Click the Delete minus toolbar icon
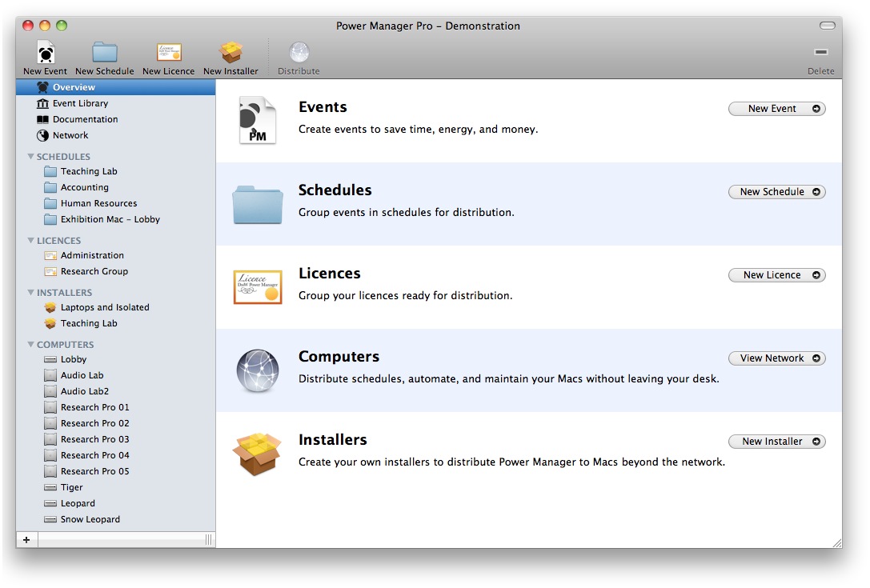The width and height of the screenshot is (870, 588). (820, 53)
